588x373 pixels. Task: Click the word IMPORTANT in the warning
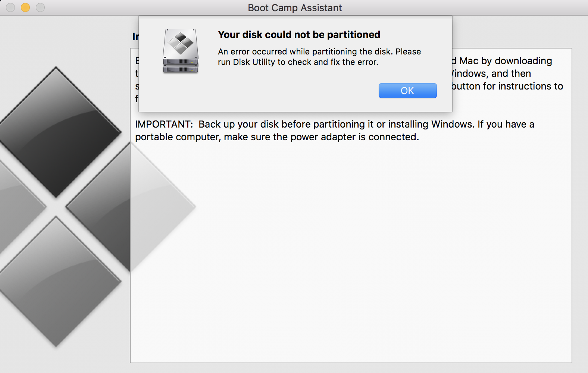[163, 124]
